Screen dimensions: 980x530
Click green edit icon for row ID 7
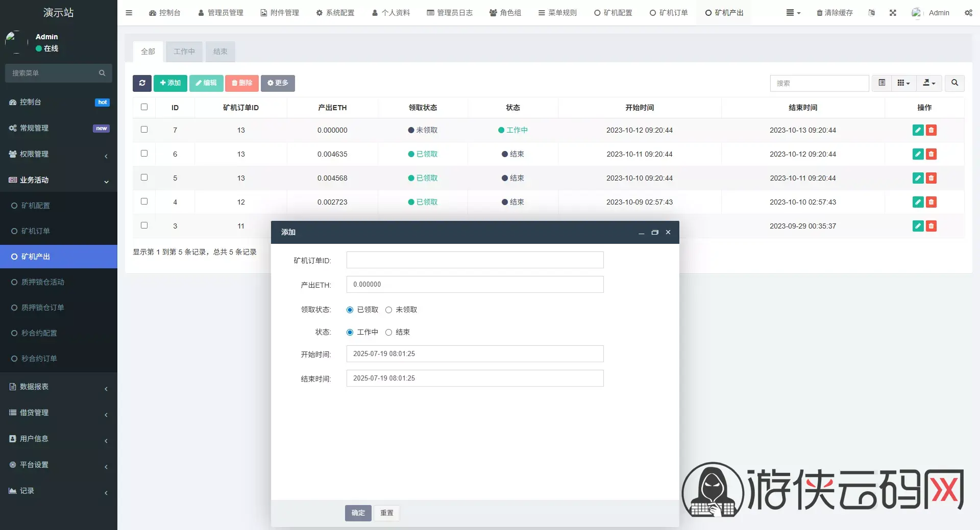[918, 130]
